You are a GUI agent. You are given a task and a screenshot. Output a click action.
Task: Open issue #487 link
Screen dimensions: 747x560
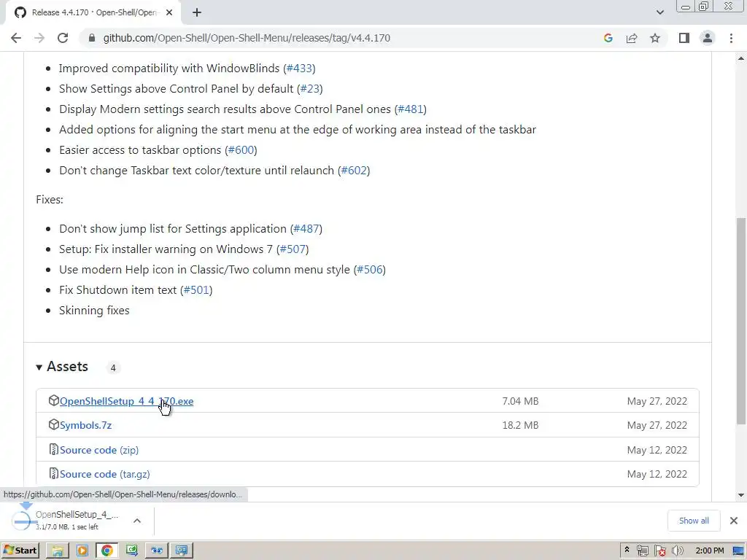[x=306, y=228]
